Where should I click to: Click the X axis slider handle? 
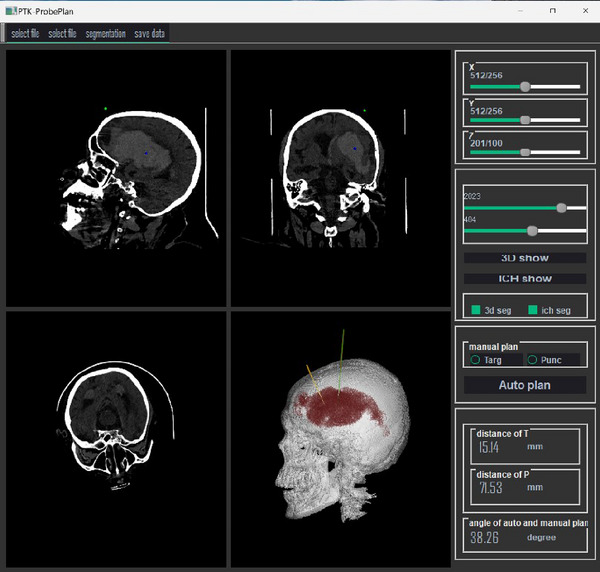pyautogui.click(x=525, y=87)
